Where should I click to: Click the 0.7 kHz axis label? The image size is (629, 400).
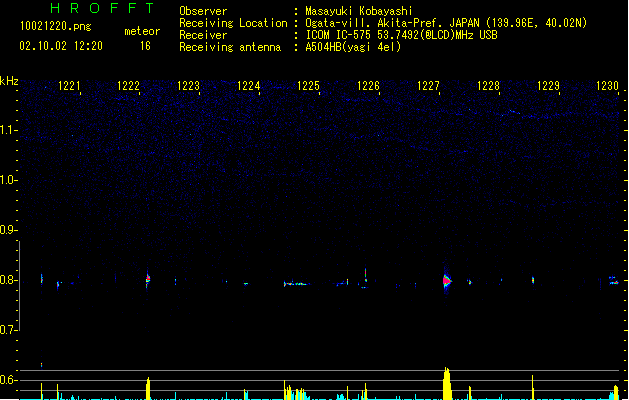coord(8,330)
